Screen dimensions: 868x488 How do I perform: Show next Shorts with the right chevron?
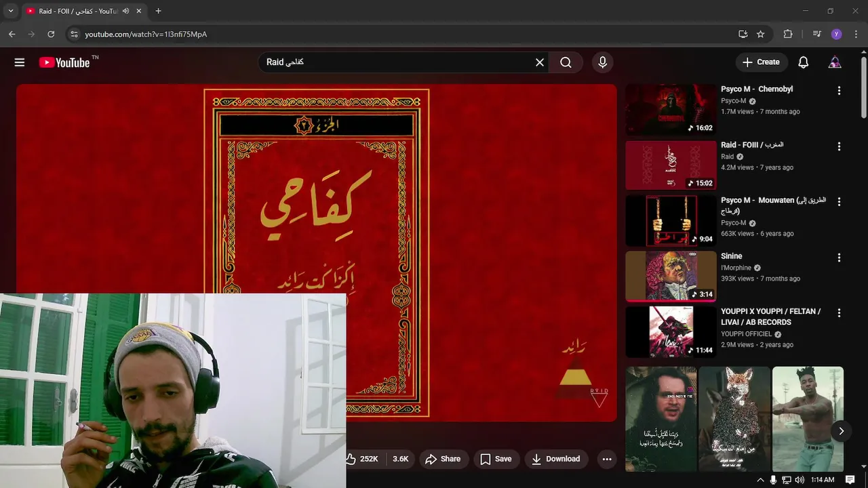[841, 431]
